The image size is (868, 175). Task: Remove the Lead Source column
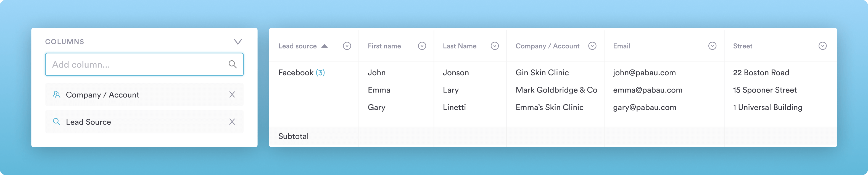tap(232, 122)
